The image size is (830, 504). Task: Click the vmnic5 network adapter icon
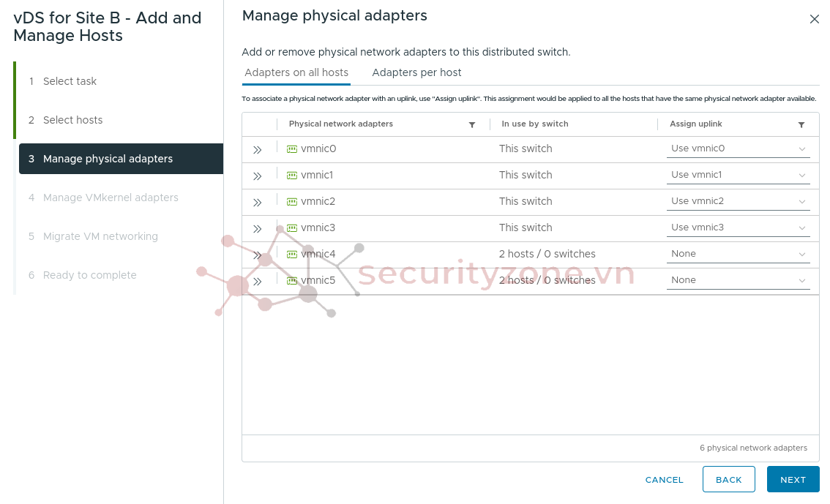[x=292, y=281]
